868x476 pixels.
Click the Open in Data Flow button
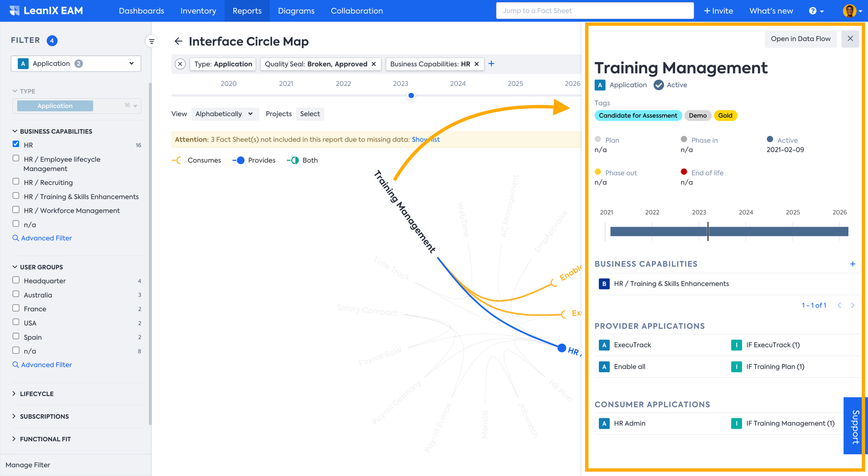pyautogui.click(x=800, y=39)
